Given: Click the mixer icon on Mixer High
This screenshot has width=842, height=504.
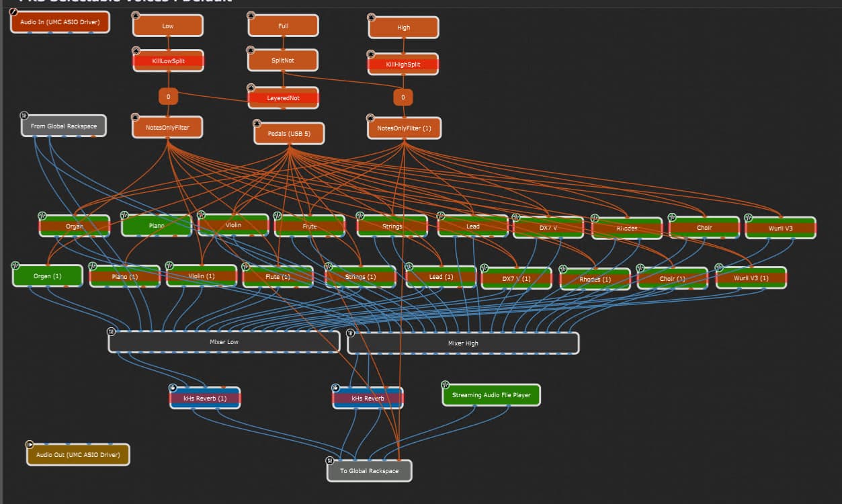Looking at the screenshot, I should click(x=350, y=333).
